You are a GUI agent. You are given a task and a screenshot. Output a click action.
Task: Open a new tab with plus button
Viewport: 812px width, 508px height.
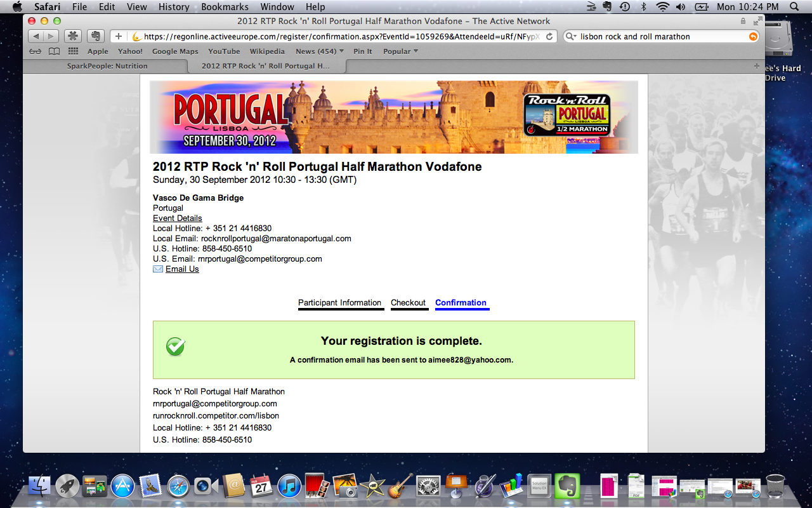[x=756, y=66]
